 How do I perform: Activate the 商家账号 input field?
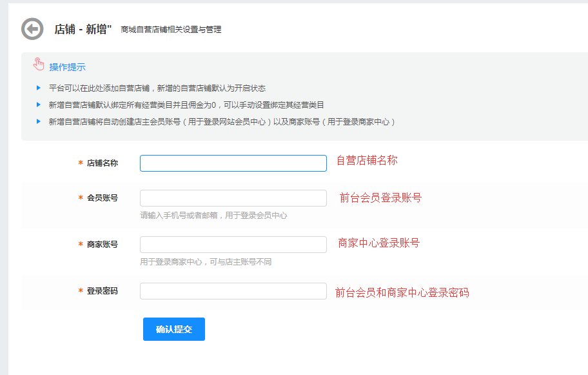pos(233,245)
